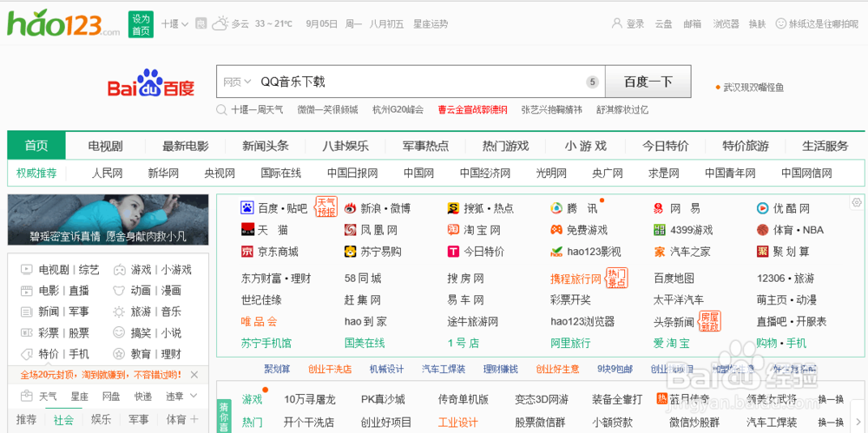Click the TV icon beside 电视剧

[x=27, y=270]
